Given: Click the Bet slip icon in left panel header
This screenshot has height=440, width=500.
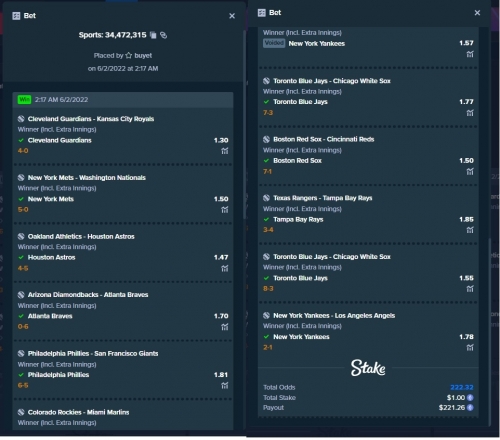Looking at the screenshot, I should click(x=16, y=16).
